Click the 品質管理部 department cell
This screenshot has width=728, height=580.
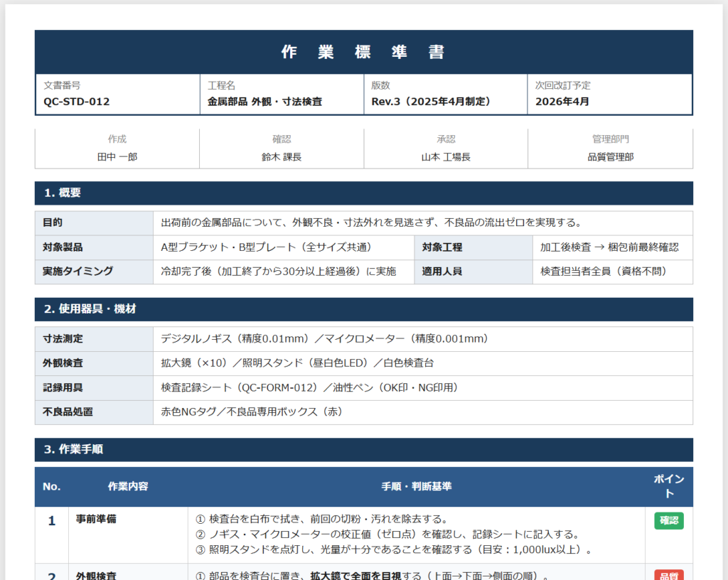(610, 156)
